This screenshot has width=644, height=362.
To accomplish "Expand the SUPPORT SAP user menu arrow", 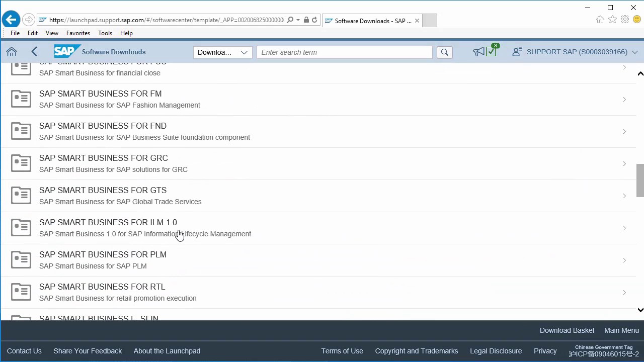I will tap(634, 52).
